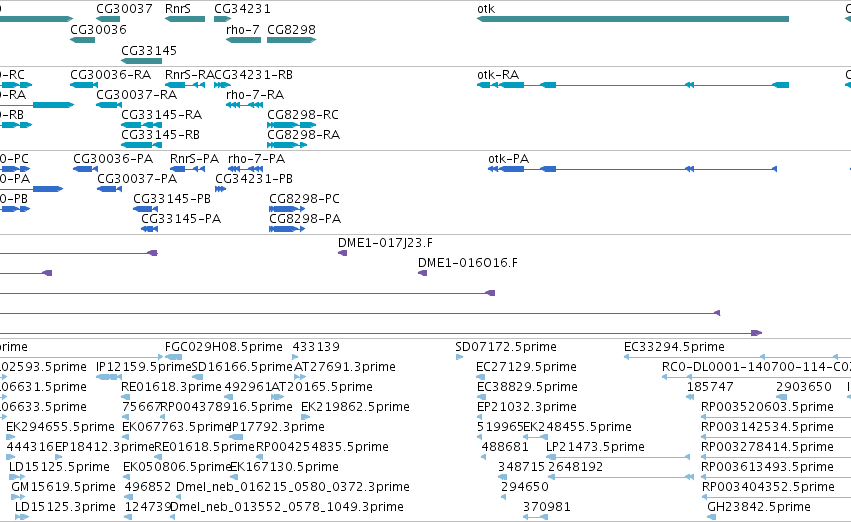851x522 pixels.
Task: Select the EC33294.5prime EST label
Action: (674, 347)
